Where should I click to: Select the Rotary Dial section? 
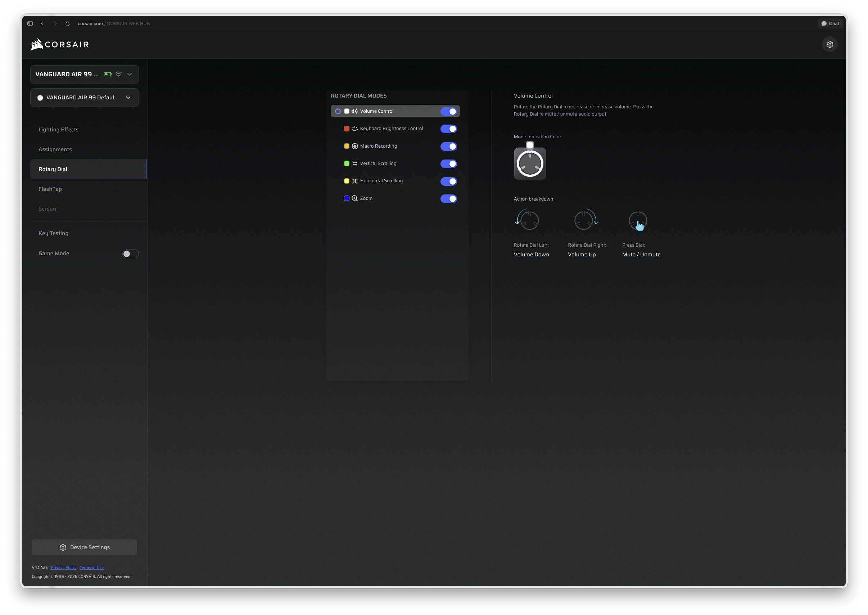pos(88,169)
